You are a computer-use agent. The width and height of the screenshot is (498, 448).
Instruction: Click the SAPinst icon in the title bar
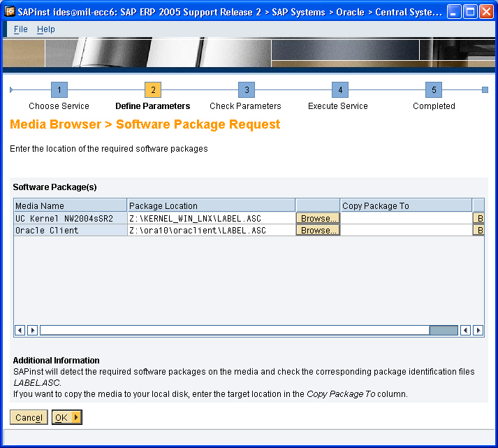click(10, 13)
